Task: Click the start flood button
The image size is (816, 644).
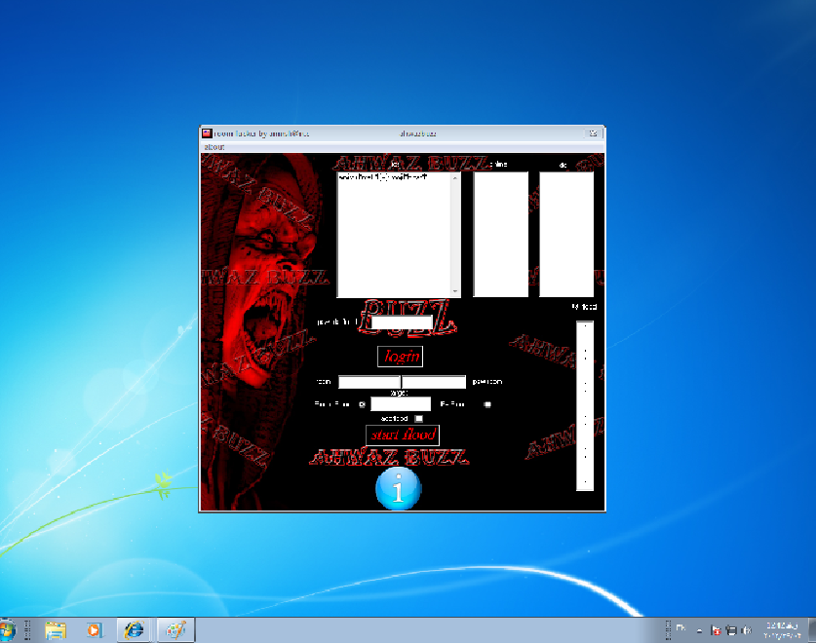Action: (403, 435)
